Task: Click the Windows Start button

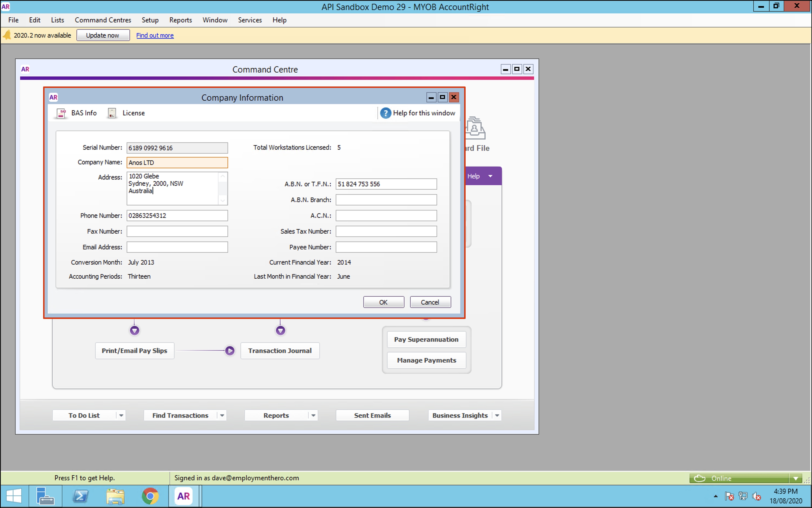Action: [14, 496]
